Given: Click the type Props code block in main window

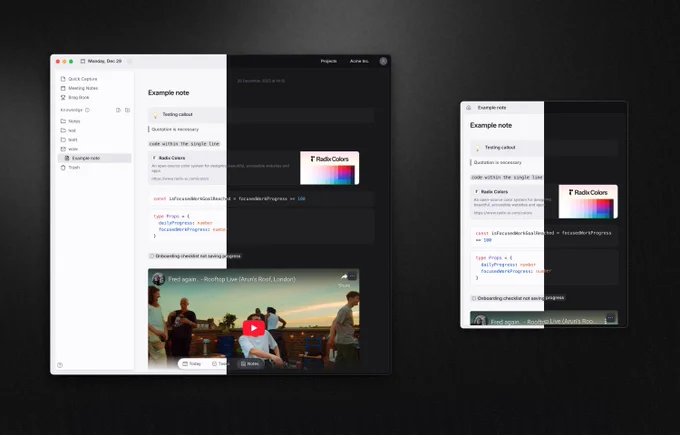Looking at the screenshot, I should 261,226.
